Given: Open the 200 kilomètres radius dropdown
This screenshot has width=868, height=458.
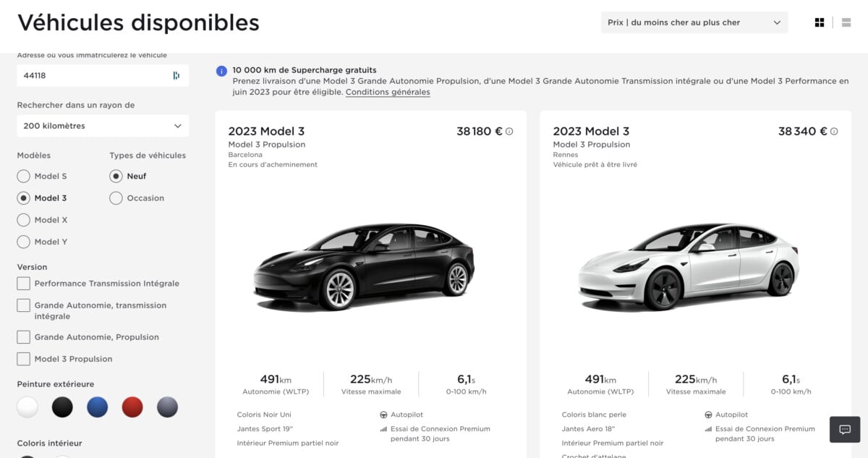Looking at the screenshot, I should point(102,125).
